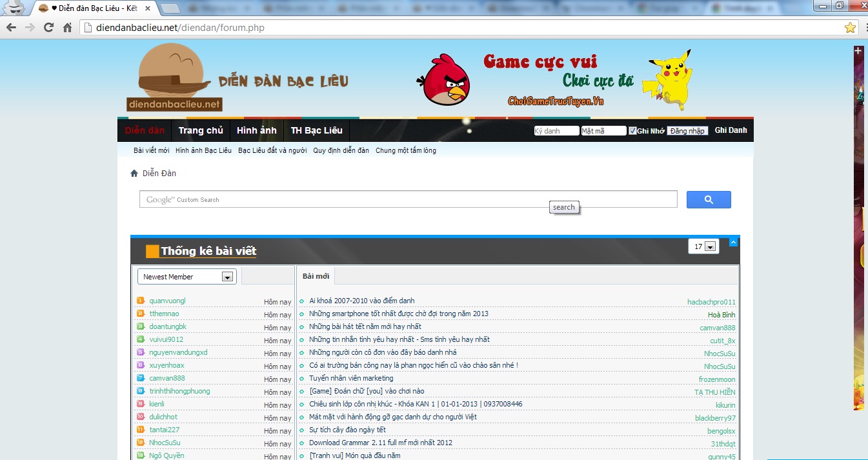Click rank 5 badge beside nguyenvandungxd
Viewport: 868px width, 460px height.
141,352
